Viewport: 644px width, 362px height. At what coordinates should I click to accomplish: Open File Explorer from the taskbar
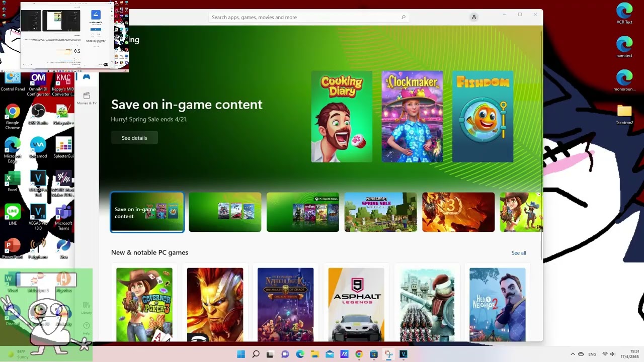[314, 354]
